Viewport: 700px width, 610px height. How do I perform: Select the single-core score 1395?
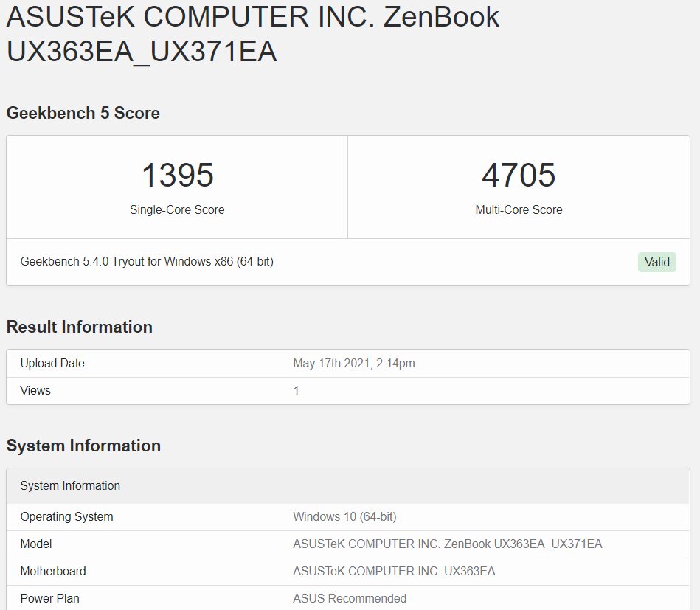coord(177,175)
